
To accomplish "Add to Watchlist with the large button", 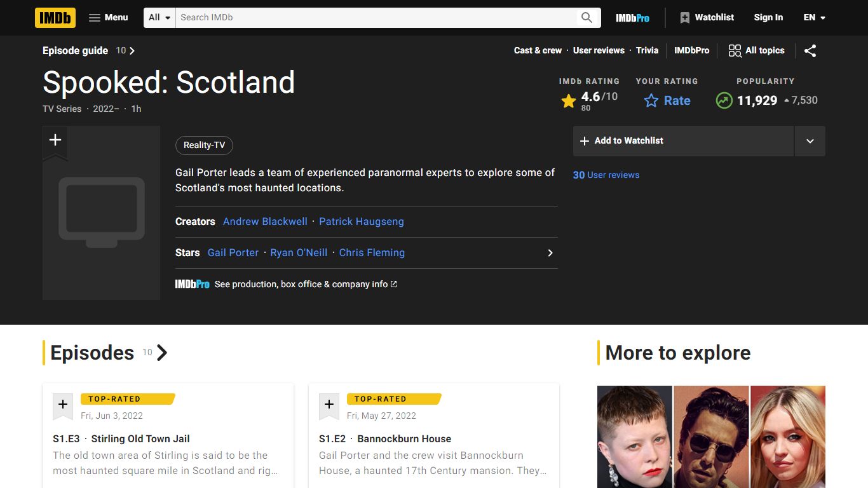I will 683,141.
